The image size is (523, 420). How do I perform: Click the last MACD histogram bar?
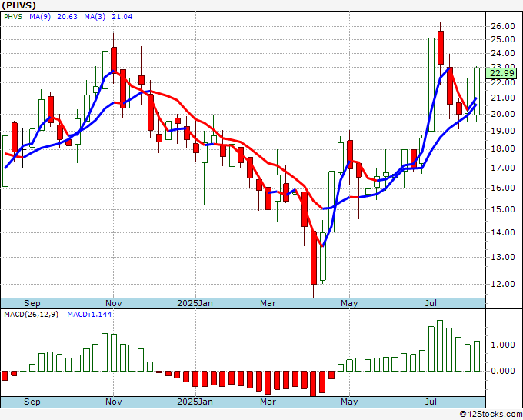[x=477, y=356]
